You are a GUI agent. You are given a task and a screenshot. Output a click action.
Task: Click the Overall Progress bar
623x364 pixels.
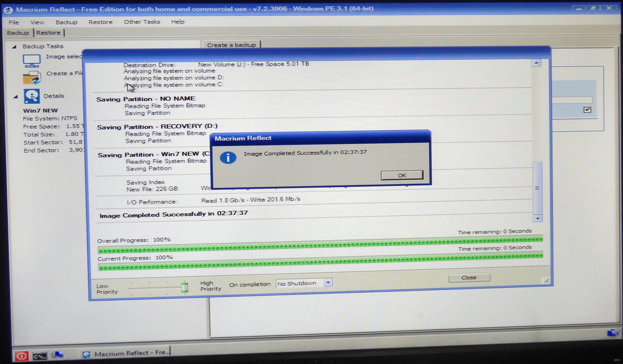pos(320,245)
